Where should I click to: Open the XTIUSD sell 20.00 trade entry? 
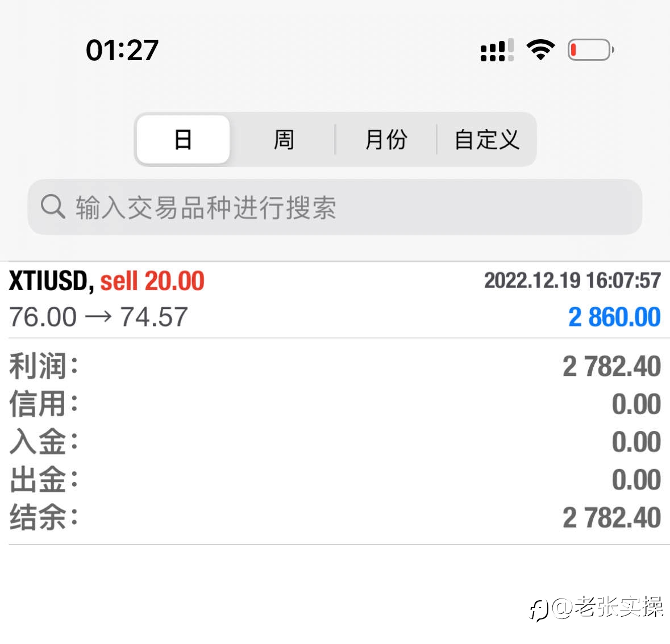[x=335, y=299]
